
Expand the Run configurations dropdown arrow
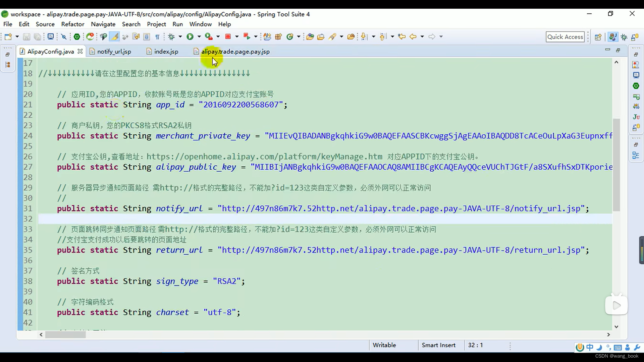pos(199,37)
